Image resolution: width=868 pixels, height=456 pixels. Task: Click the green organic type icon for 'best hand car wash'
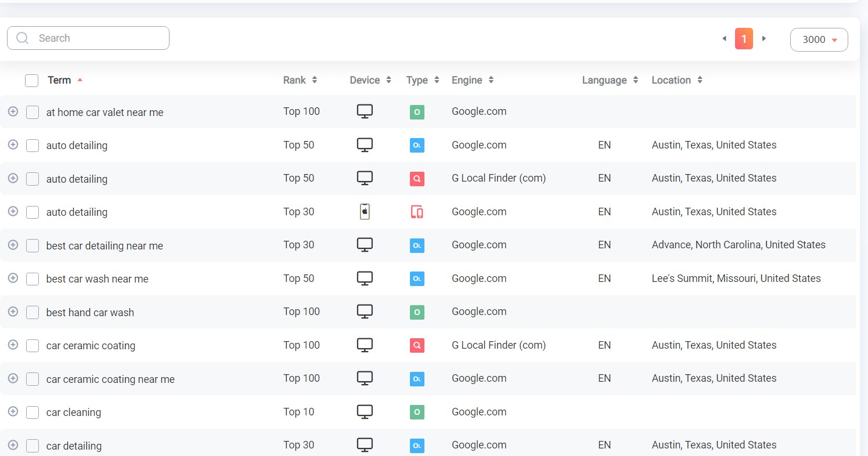417,312
